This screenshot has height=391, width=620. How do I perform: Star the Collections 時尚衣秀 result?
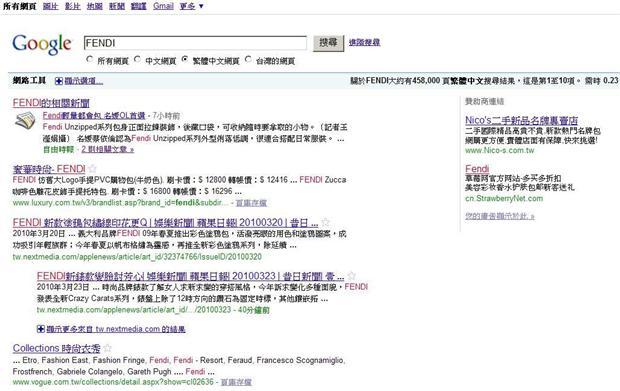click(107, 348)
